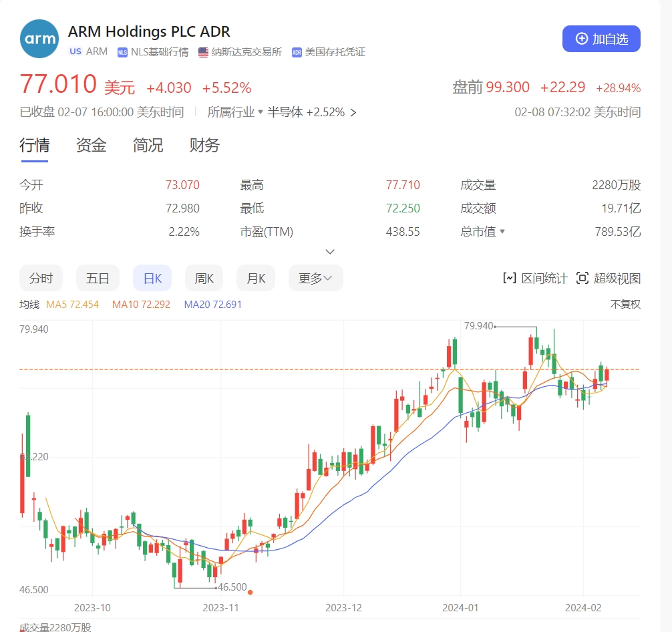The width and height of the screenshot is (672, 632).
Task: Click the 2024-01 date axis label
Action: click(x=460, y=608)
